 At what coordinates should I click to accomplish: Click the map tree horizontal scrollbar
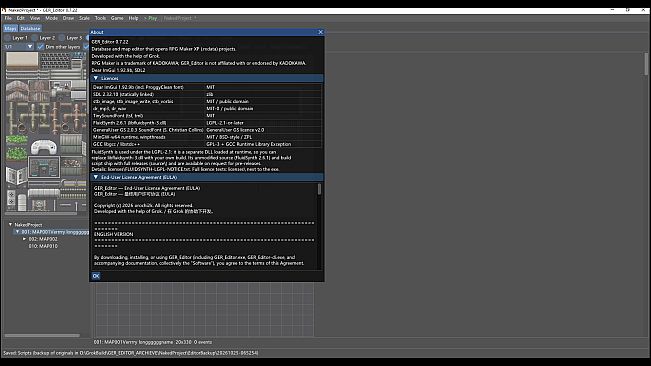[x=42, y=335]
